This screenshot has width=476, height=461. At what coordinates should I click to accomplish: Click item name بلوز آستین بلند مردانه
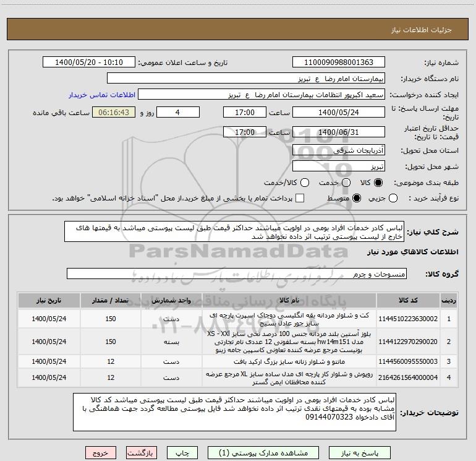click(289, 342)
